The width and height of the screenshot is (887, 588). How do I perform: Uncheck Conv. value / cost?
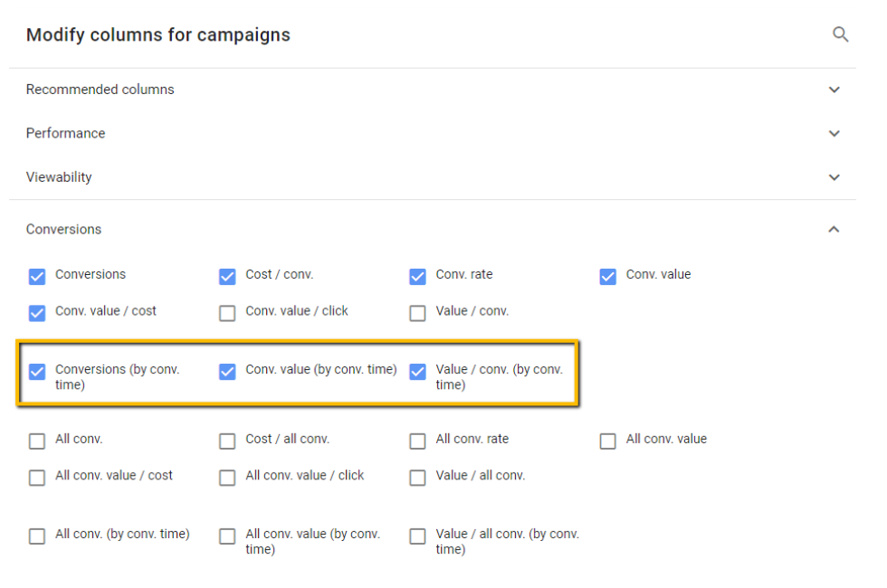point(36,312)
